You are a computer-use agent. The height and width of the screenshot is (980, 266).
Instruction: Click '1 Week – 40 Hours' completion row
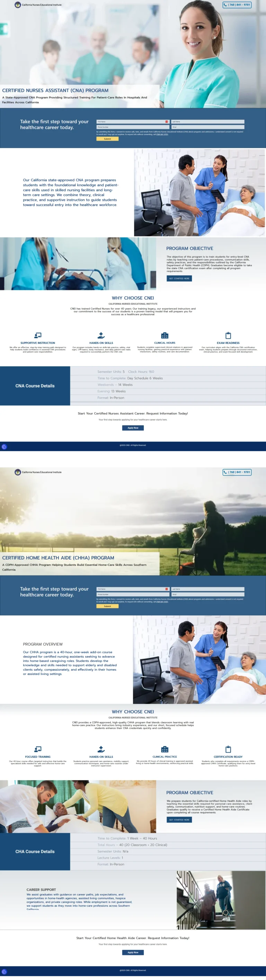click(x=168, y=838)
